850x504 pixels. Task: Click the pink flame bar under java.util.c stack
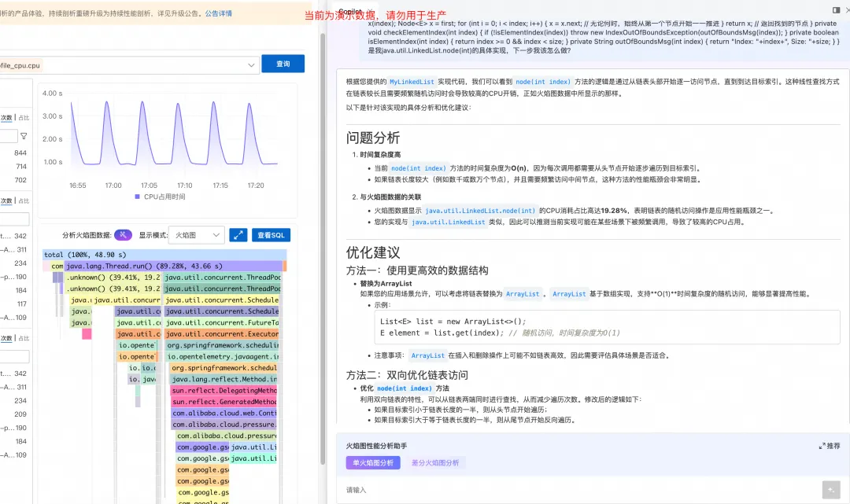tap(87, 334)
